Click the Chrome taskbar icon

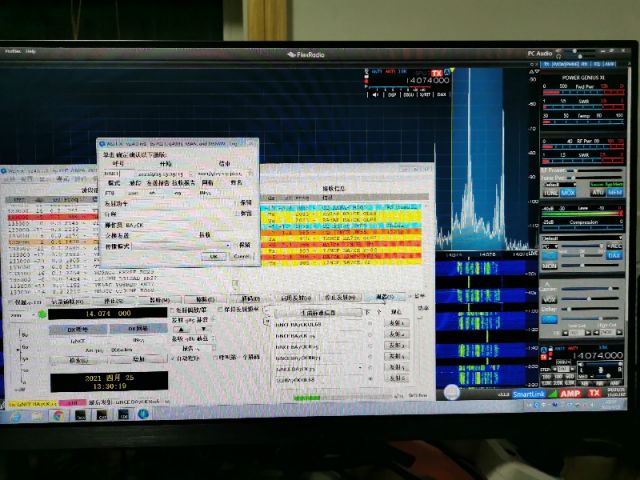pyautogui.click(x=58, y=416)
